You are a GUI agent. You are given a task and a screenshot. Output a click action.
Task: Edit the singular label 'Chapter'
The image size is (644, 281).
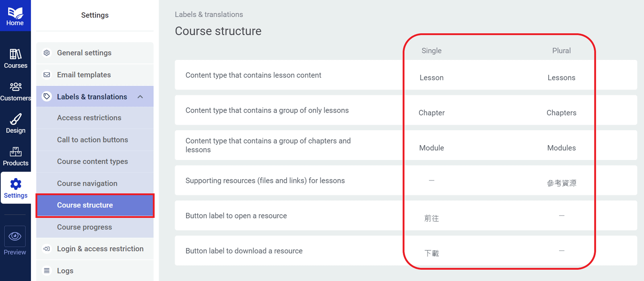click(x=431, y=113)
